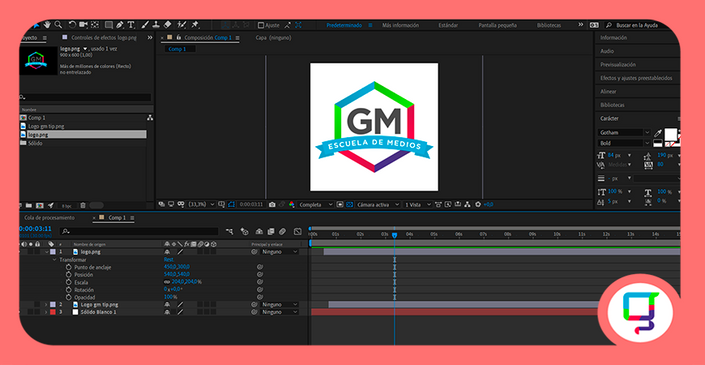Switch to Pantalla pequeña workspace
The height and width of the screenshot is (365, 705).
[x=497, y=25]
